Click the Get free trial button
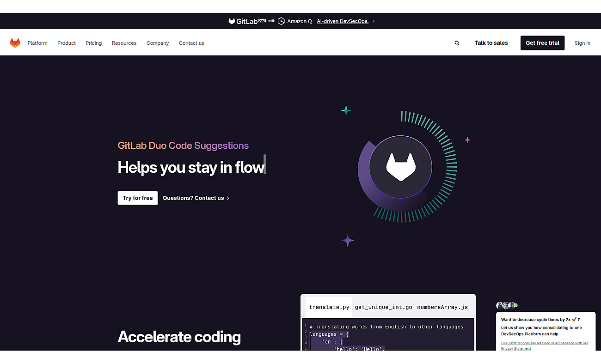This screenshot has height=364, width=601. click(x=542, y=43)
